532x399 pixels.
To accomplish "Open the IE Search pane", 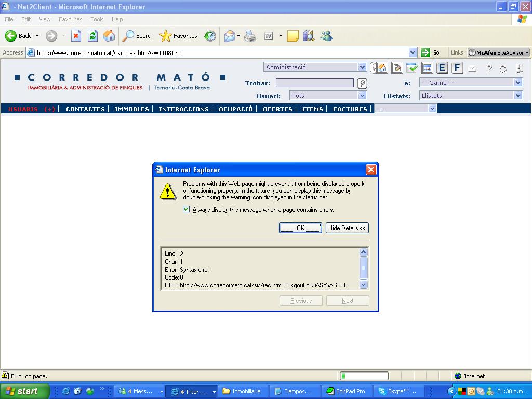I will tap(138, 36).
